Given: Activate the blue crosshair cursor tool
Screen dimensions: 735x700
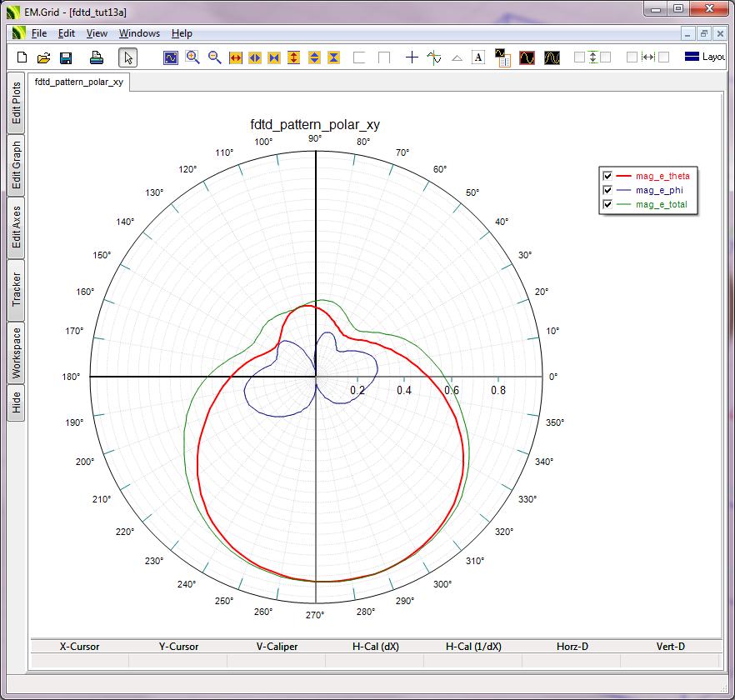Looking at the screenshot, I should [412, 57].
